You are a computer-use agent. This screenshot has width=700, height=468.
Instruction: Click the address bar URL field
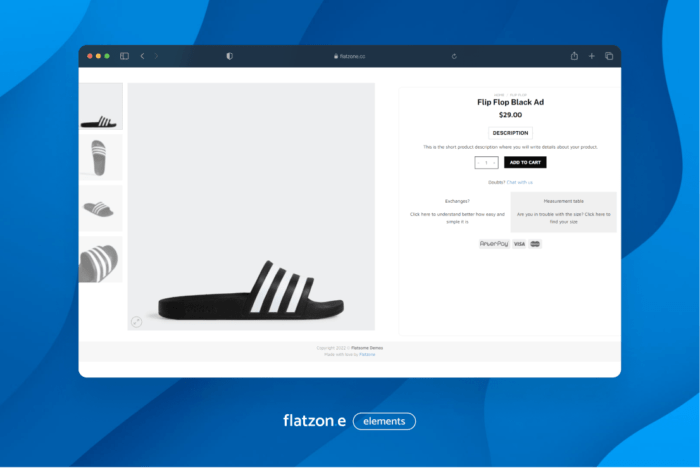pyautogui.click(x=350, y=56)
